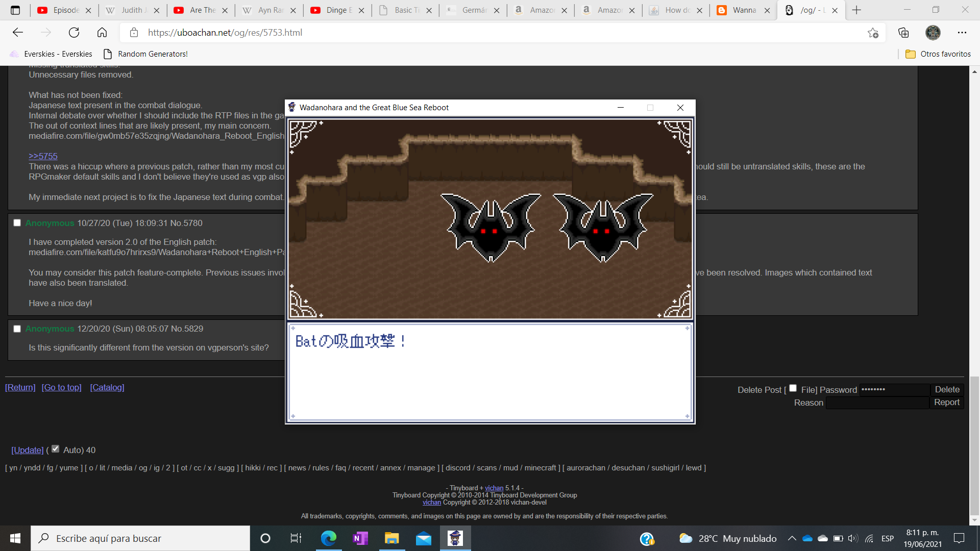Switch to the Judith Wikipedia tab
The image size is (980, 551).
click(x=133, y=10)
